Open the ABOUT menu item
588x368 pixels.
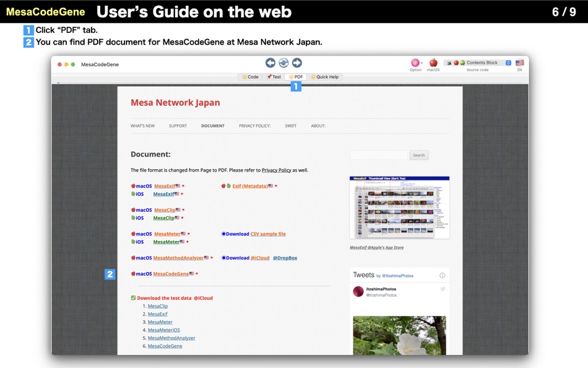tap(318, 126)
